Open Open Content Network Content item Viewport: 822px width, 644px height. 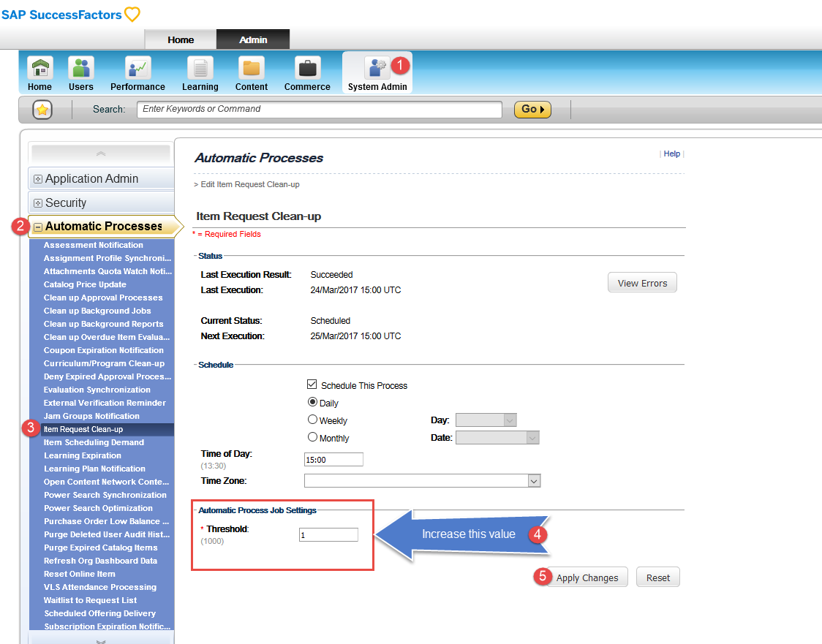click(107, 482)
